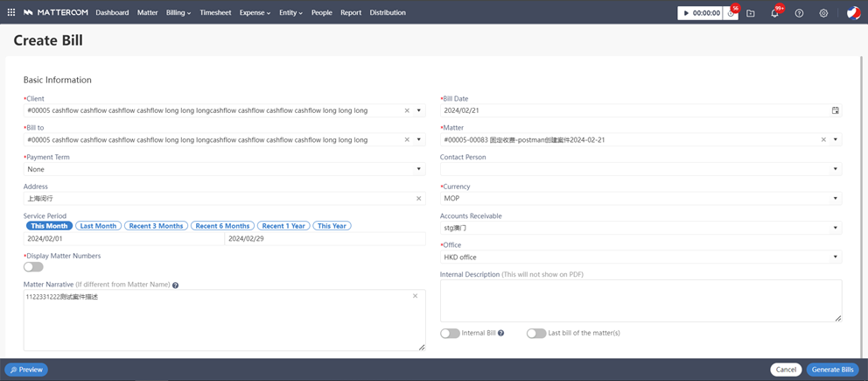Select Last Month service period
Screen dimensions: 868x381
pyautogui.click(x=97, y=226)
